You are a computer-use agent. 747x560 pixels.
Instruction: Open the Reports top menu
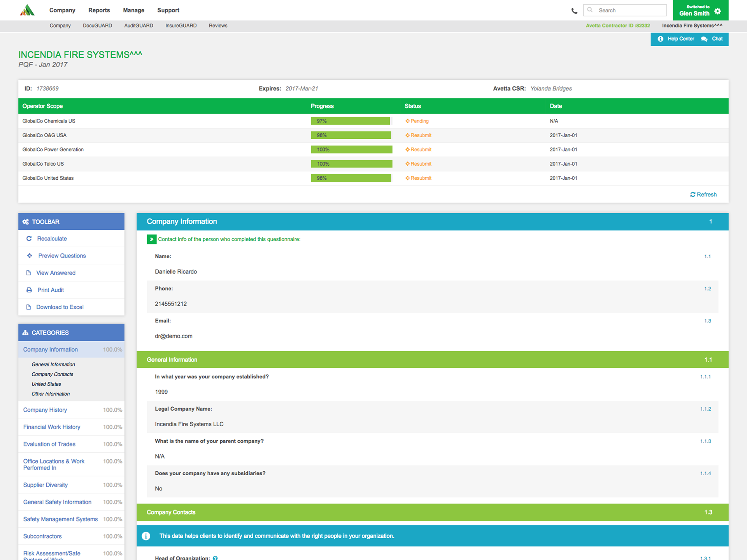click(99, 10)
